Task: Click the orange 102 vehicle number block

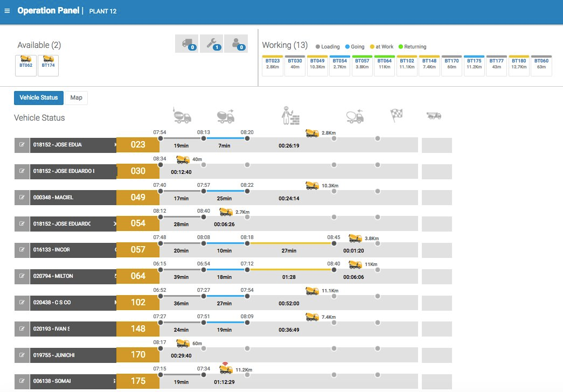Action: [x=138, y=303]
